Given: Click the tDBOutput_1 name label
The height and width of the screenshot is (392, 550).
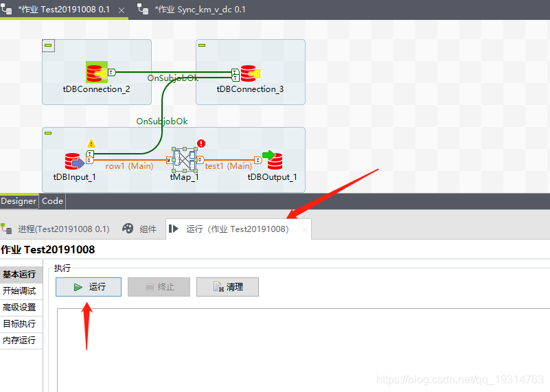Looking at the screenshot, I should [x=272, y=177].
